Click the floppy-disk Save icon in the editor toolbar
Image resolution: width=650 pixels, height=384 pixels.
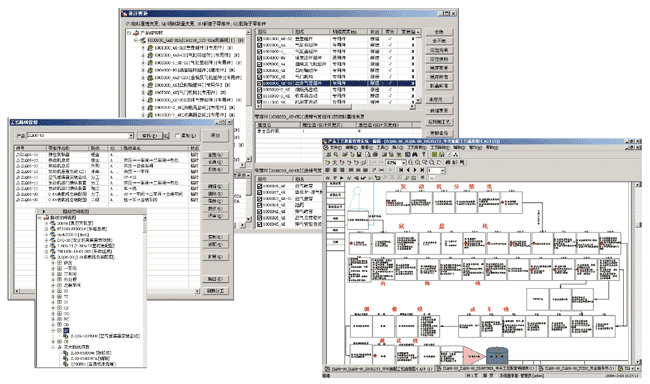pos(359,155)
